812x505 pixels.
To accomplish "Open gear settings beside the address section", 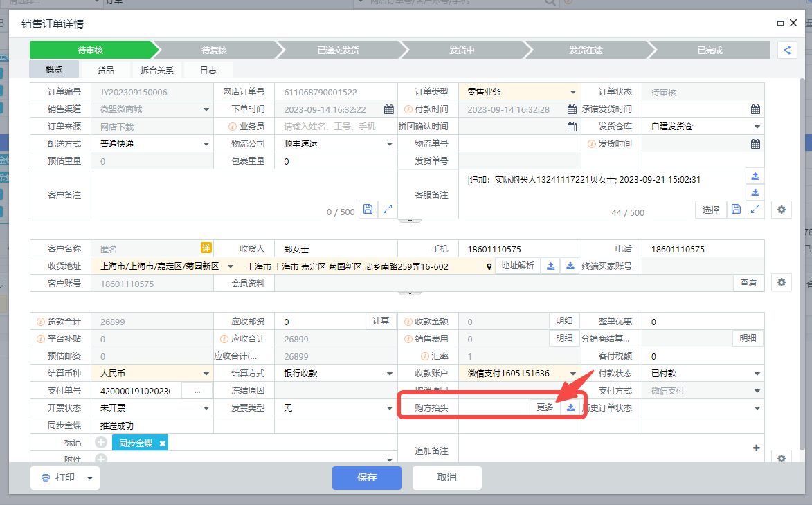I will [782, 282].
